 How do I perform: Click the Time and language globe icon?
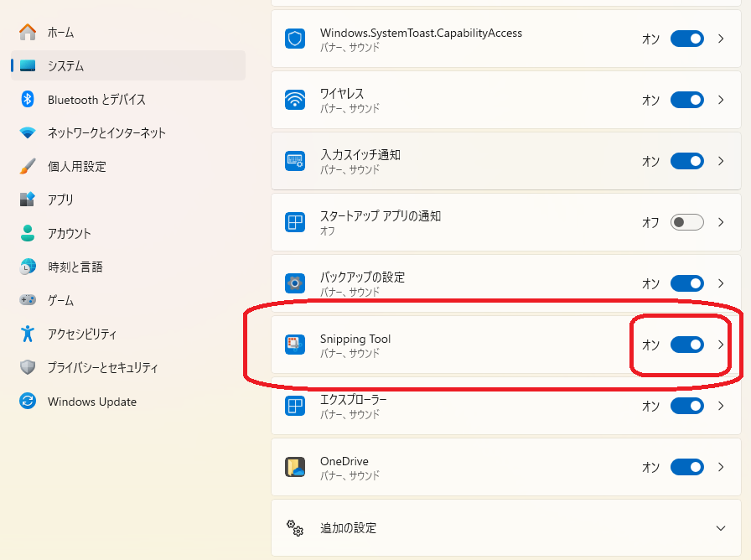click(28, 267)
